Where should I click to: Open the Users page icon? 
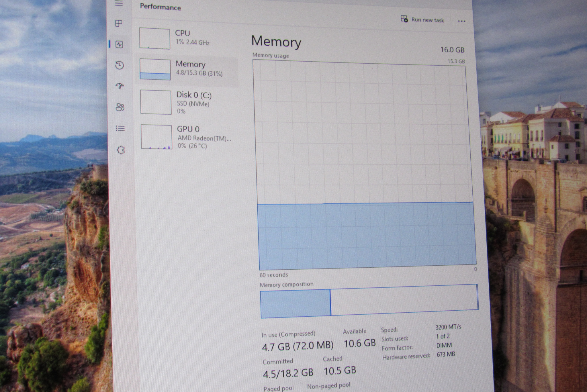point(120,107)
